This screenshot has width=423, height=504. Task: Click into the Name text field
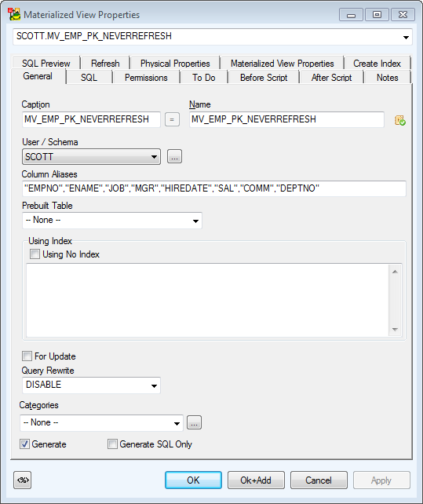[x=286, y=119]
